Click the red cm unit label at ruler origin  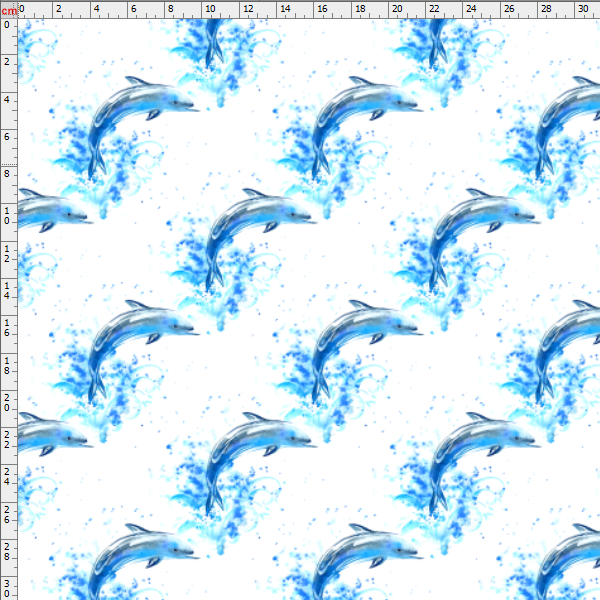(9, 10)
